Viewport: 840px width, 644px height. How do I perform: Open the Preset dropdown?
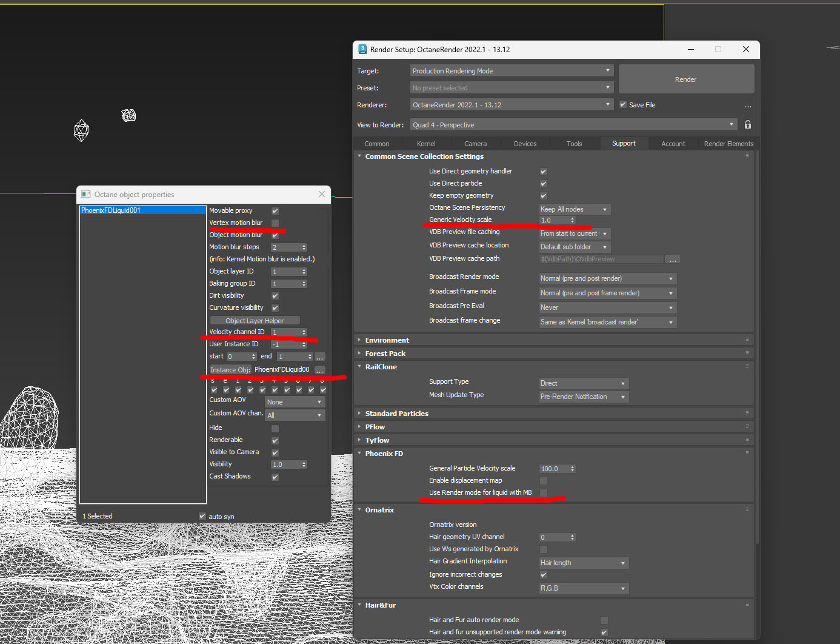click(512, 88)
